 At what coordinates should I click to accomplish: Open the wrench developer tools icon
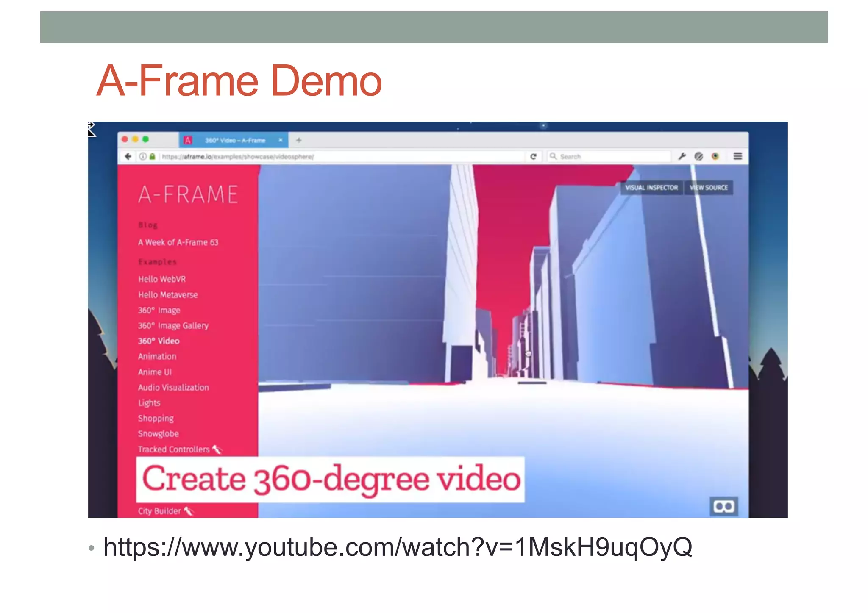click(682, 156)
